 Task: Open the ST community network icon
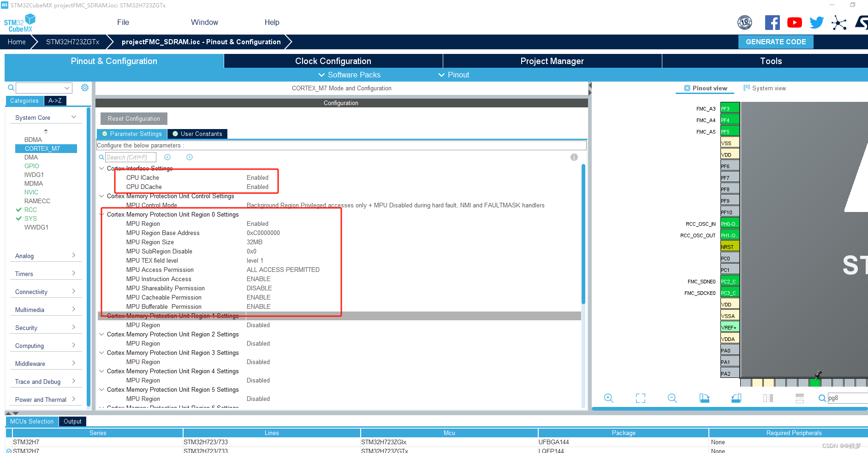[x=839, y=23]
